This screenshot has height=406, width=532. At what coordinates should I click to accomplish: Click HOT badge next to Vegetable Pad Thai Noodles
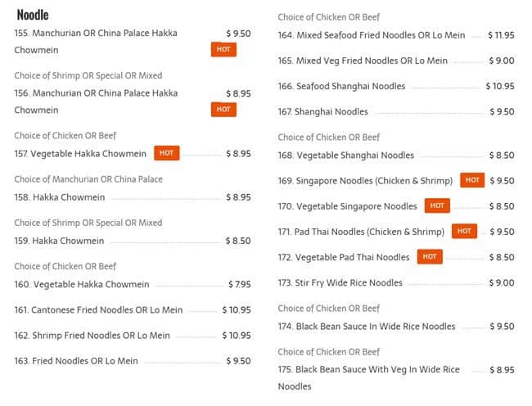pyautogui.click(x=429, y=257)
